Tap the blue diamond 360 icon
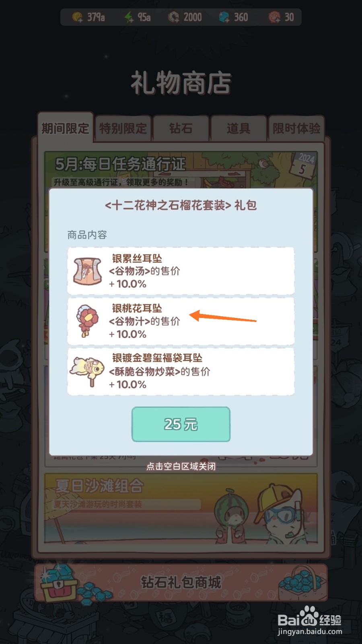Screen dimensions: 362x644 tap(224, 17)
